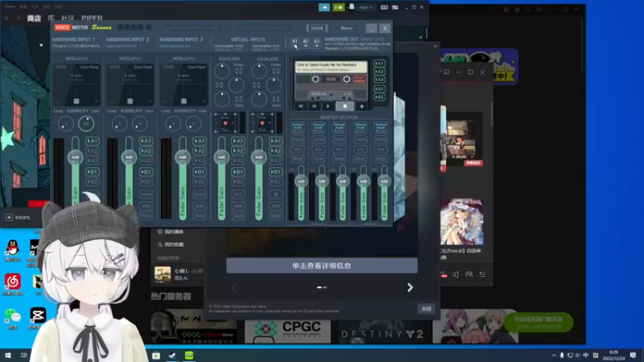Rewind the Voicemeeter cassette recorder

pos(300,106)
